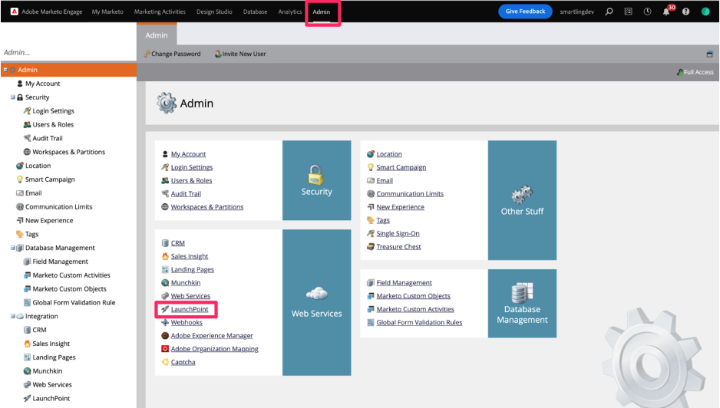This screenshot has height=408, width=720.
Task: Select Marketo Custom Activities in the tree
Action: 71,275
